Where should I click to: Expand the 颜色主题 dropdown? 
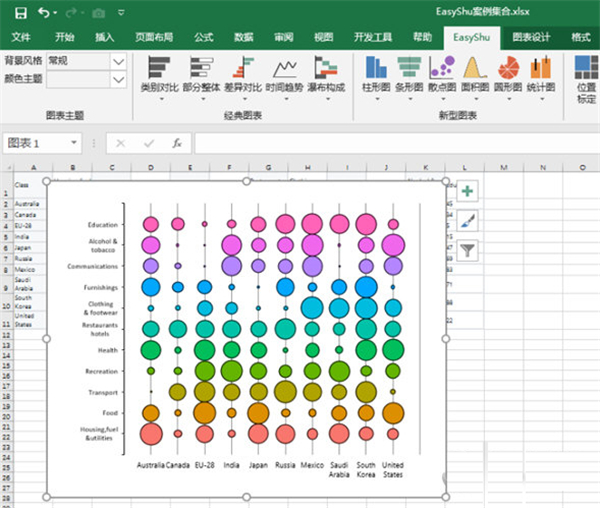click(119, 78)
